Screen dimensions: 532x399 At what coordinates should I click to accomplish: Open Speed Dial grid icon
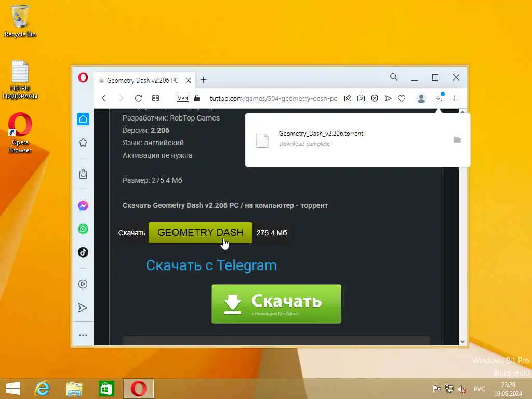155,98
